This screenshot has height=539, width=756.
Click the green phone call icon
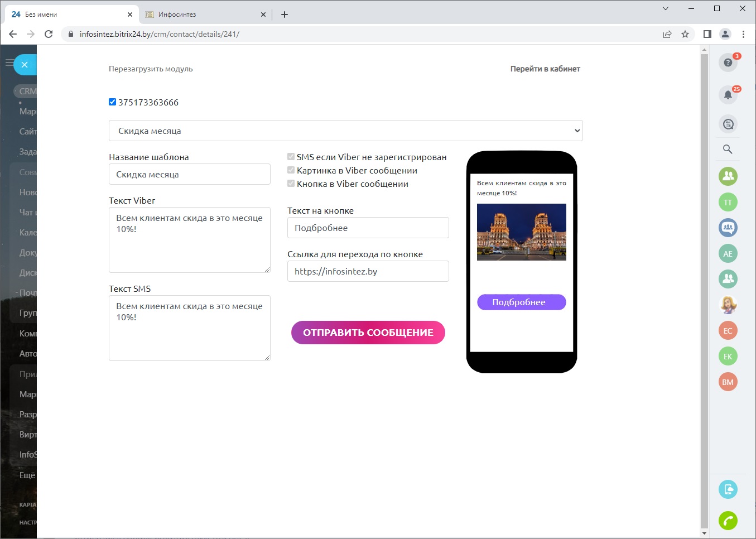click(x=728, y=521)
